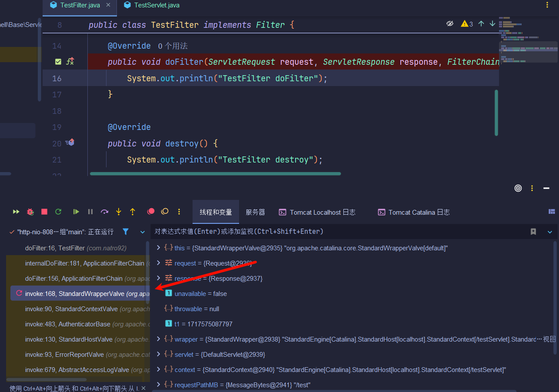Switch to the TestServlet.java editor tab
This screenshot has height=392, width=559.
pos(152,5)
